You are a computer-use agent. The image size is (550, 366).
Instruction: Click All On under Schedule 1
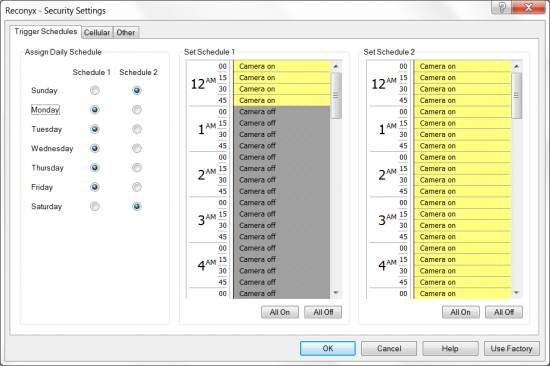click(280, 312)
